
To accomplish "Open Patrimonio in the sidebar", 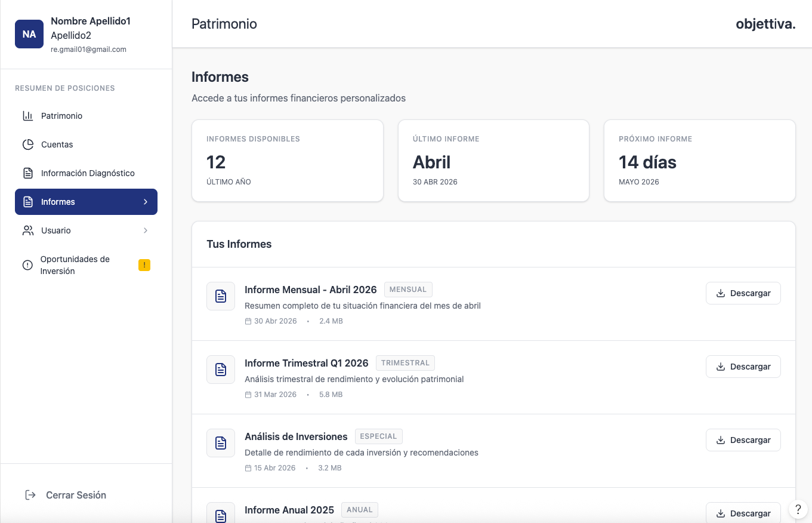I will point(86,116).
